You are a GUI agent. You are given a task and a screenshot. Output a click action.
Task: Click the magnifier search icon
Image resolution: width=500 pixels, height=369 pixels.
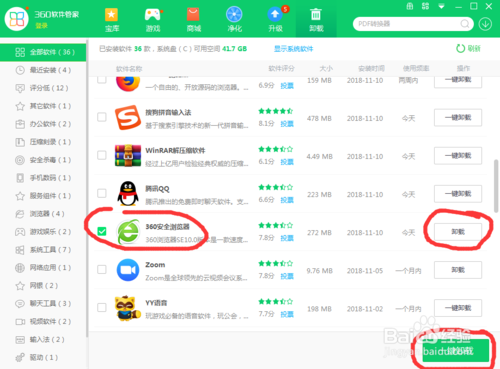[465, 24]
